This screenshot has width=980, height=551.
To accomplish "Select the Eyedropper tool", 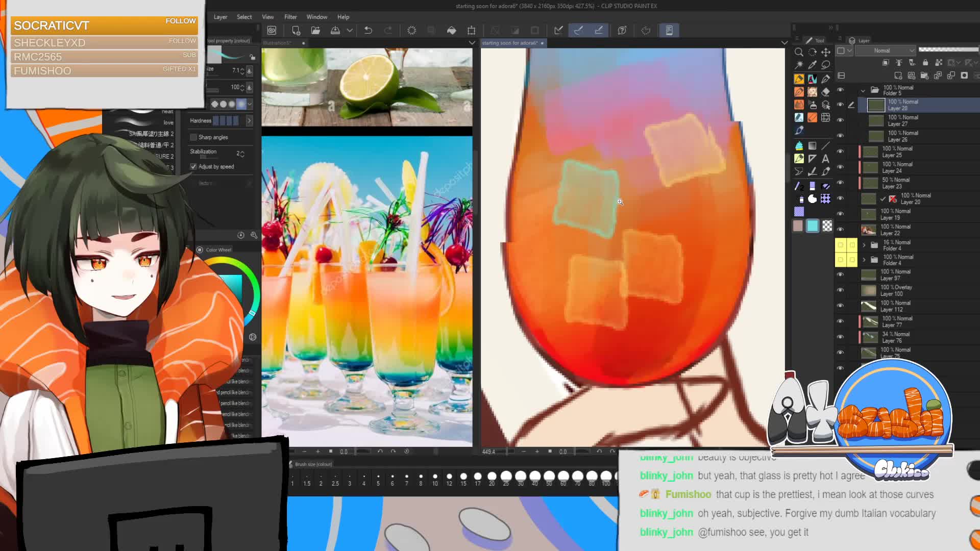I will coord(812,65).
